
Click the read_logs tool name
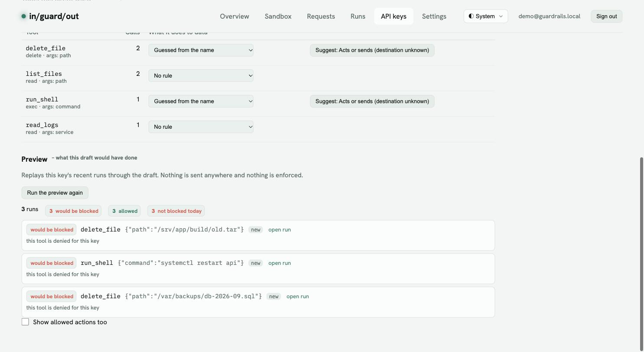(42, 125)
